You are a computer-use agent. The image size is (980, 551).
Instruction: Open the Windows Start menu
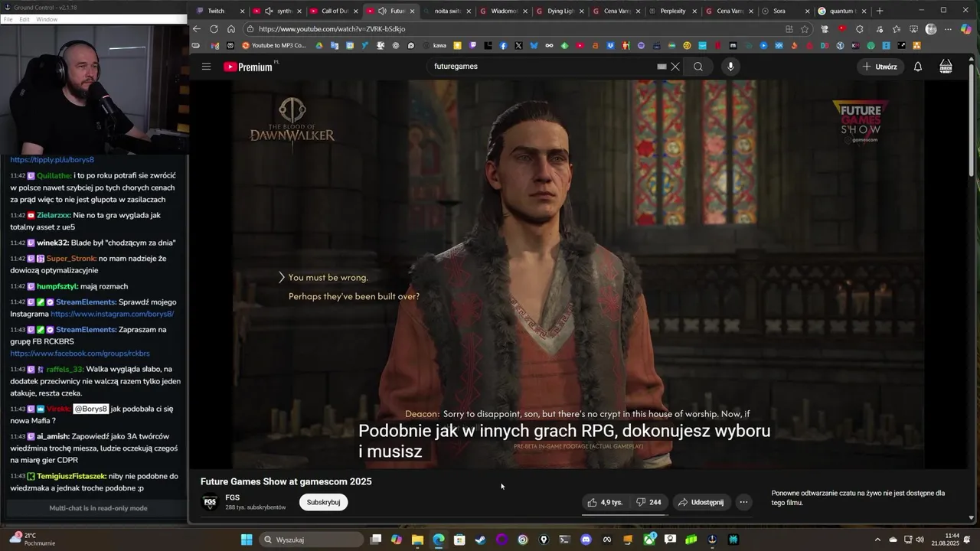click(247, 540)
